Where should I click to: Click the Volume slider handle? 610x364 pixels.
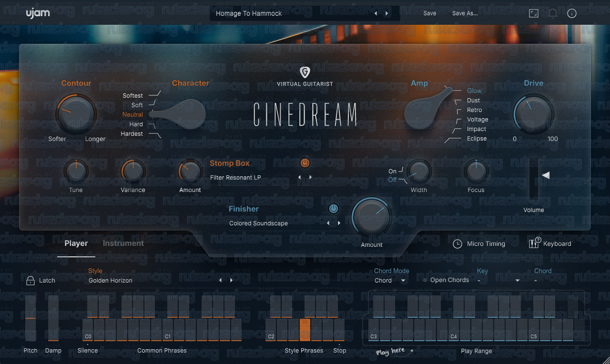coord(546,175)
